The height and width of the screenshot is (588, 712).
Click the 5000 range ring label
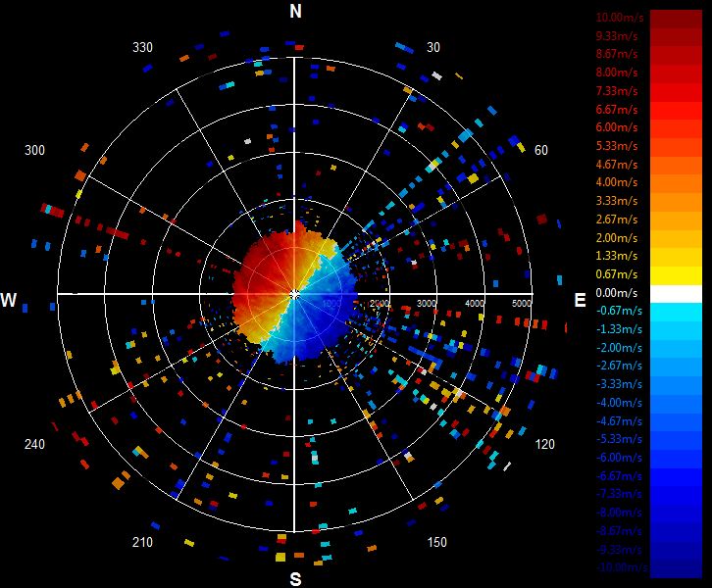522,304
